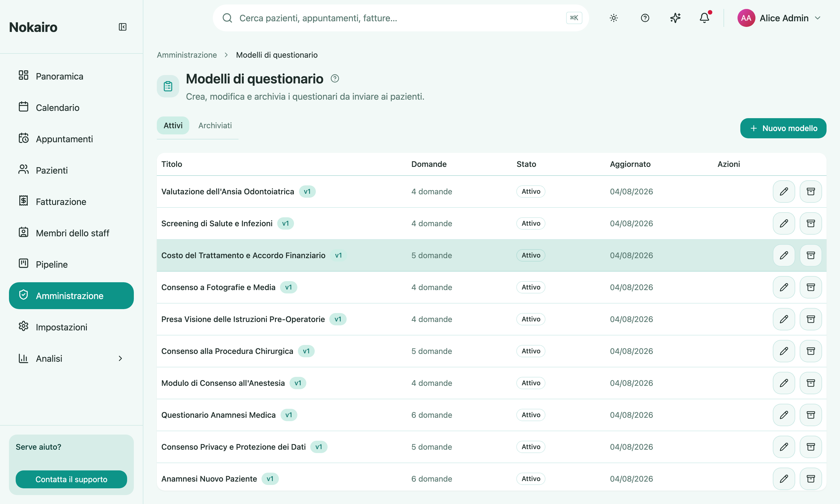This screenshot has height=504, width=840.
Task: Click the ⌘K shortcut badge
Action: tap(574, 18)
